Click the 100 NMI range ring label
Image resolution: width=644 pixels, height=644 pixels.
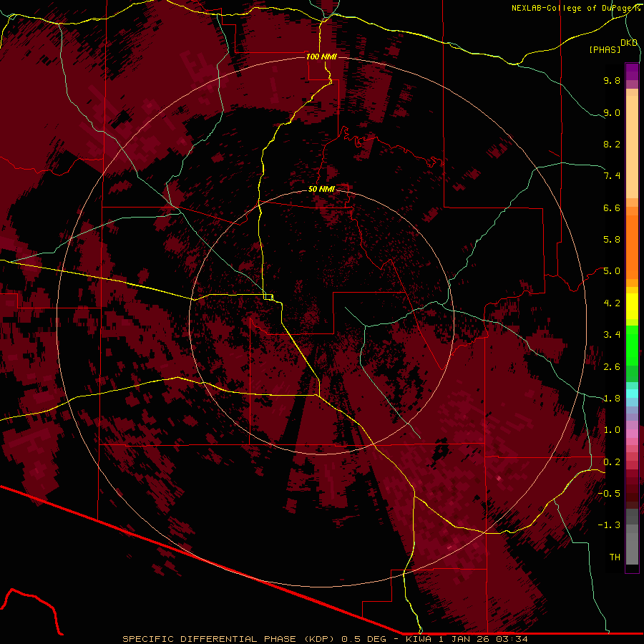pos(321,57)
